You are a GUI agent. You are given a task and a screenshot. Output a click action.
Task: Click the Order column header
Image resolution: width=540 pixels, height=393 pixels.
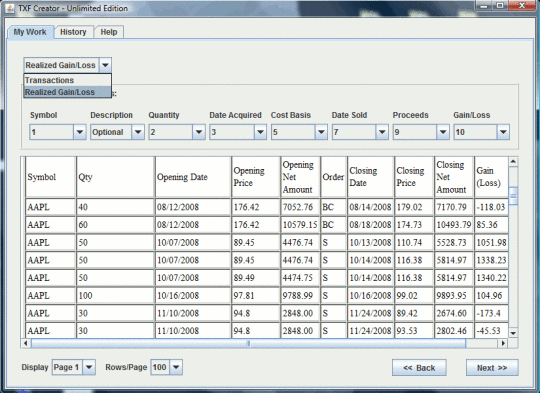pyautogui.click(x=333, y=177)
